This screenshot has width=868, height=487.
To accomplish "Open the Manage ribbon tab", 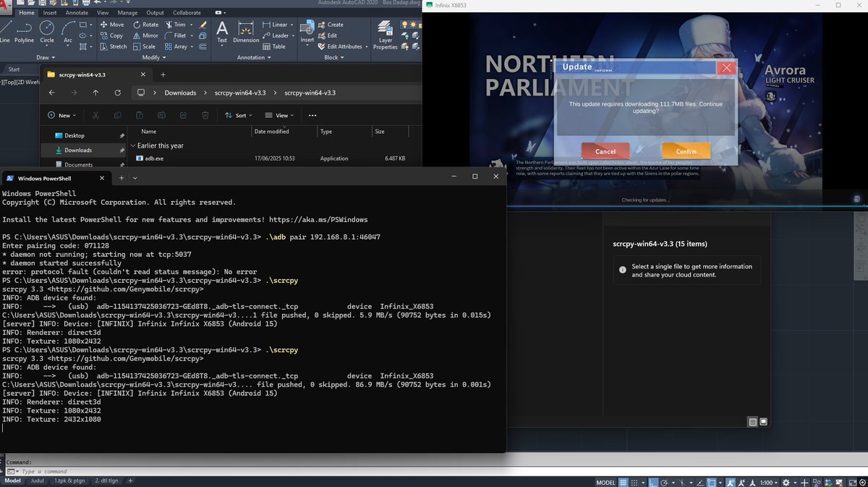I will coord(127,13).
